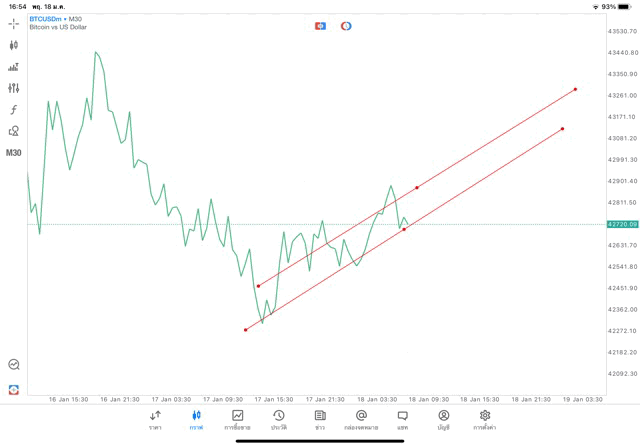This screenshot has height=447, width=640.
Task: Open the function indicators icon
Action: 14,109
